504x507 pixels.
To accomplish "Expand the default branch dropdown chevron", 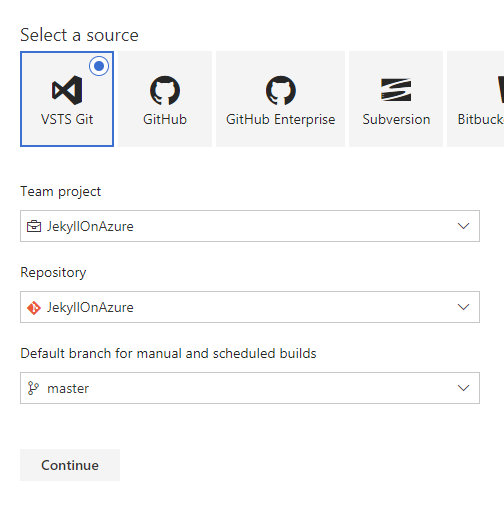I will (463, 388).
